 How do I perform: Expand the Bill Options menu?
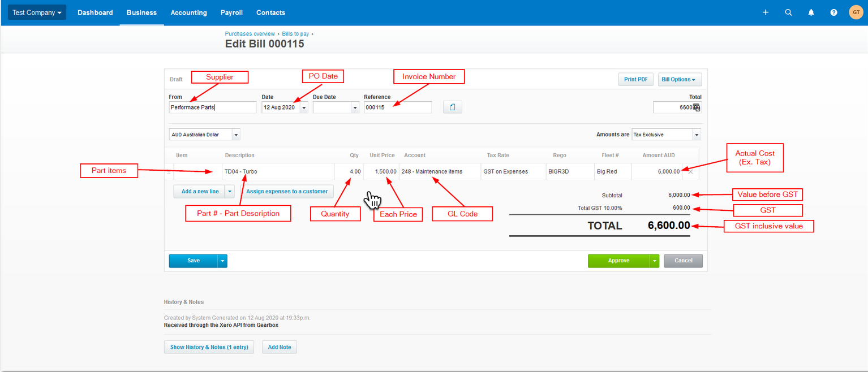[680, 79]
